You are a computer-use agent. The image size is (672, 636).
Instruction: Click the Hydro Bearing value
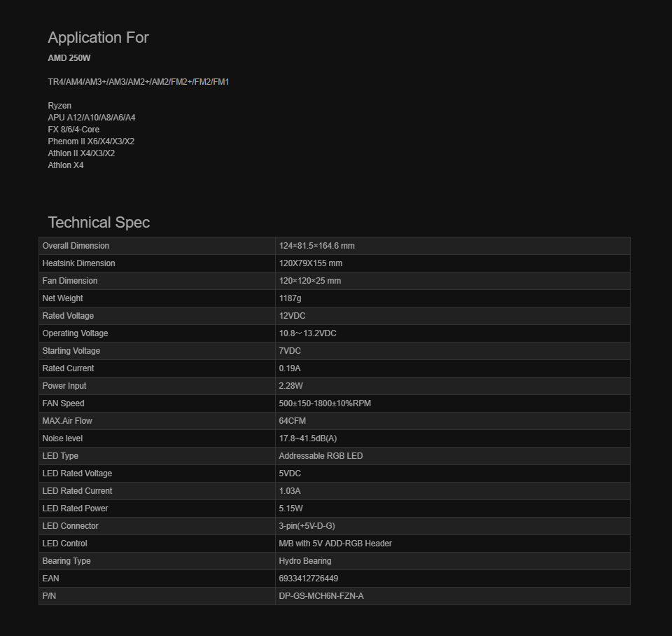(305, 561)
